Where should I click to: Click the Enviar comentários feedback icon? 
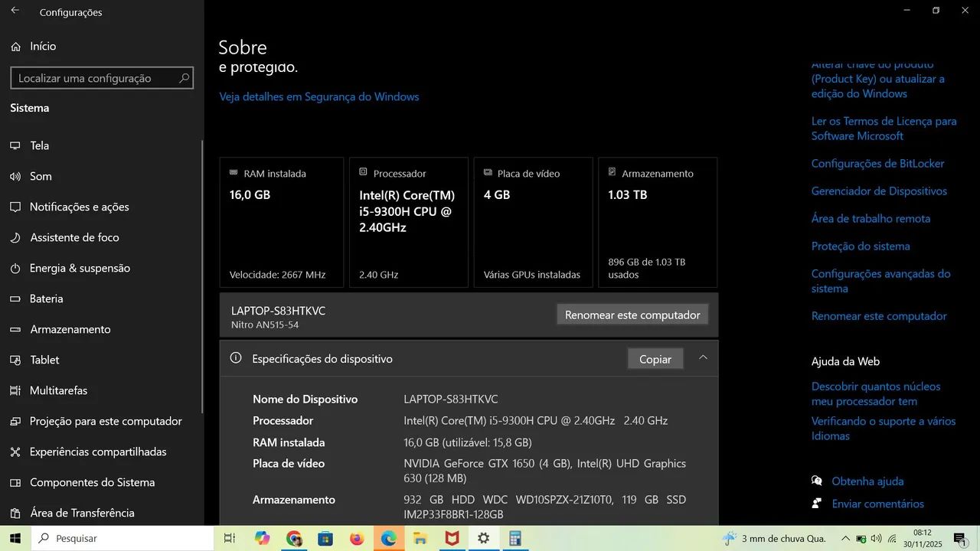[x=817, y=504]
